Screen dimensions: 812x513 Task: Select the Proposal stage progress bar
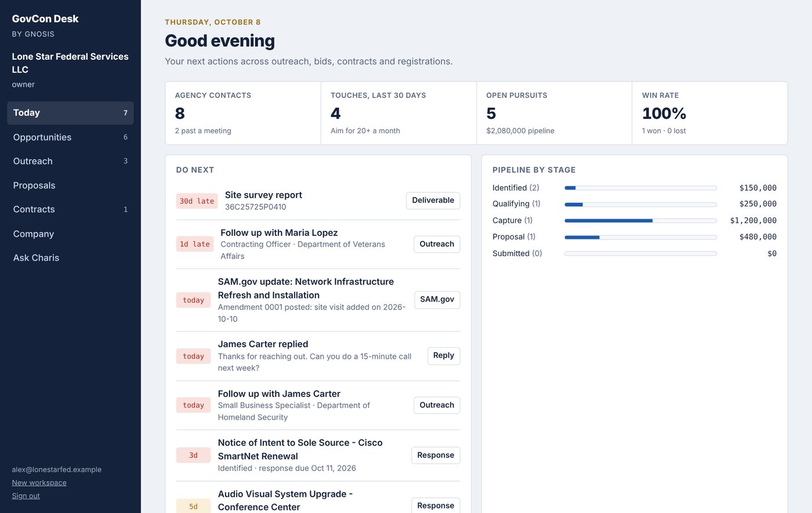(x=640, y=237)
